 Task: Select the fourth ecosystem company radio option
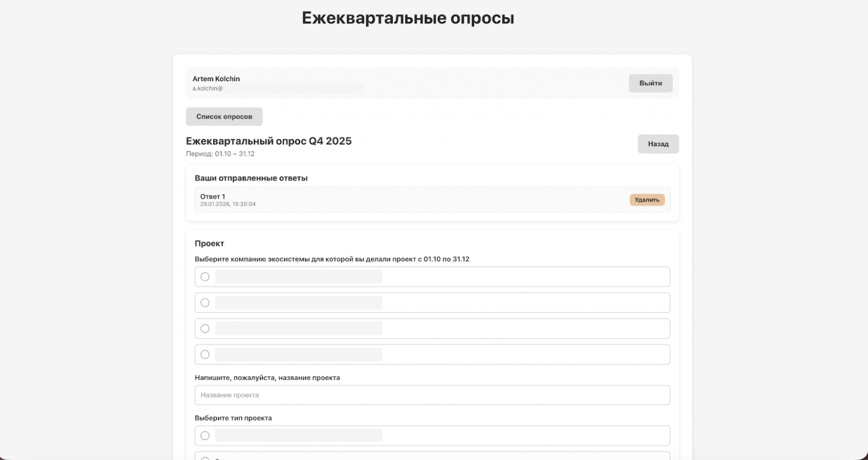(x=205, y=354)
